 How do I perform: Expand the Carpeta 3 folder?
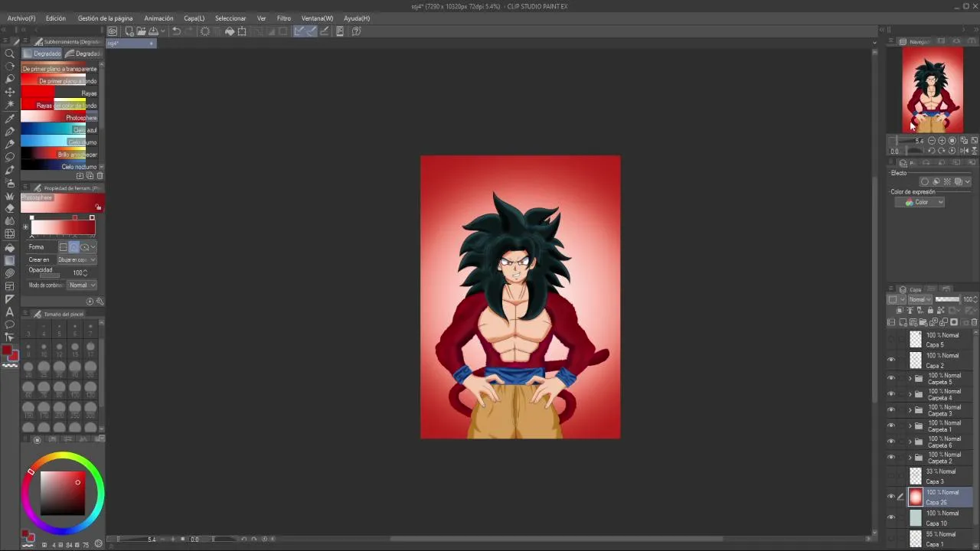pos(910,409)
